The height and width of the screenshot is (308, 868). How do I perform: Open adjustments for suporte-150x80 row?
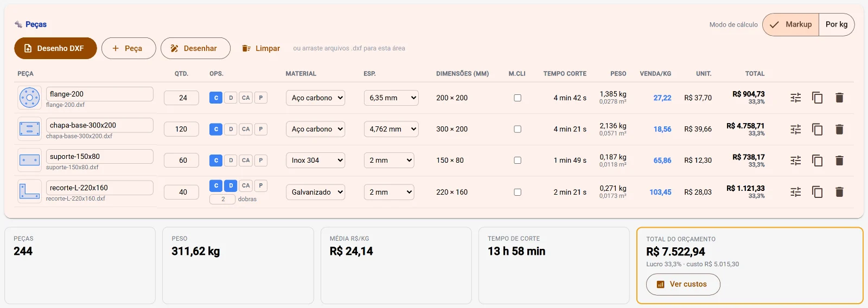pyautogui.click(x=795, y=161)
